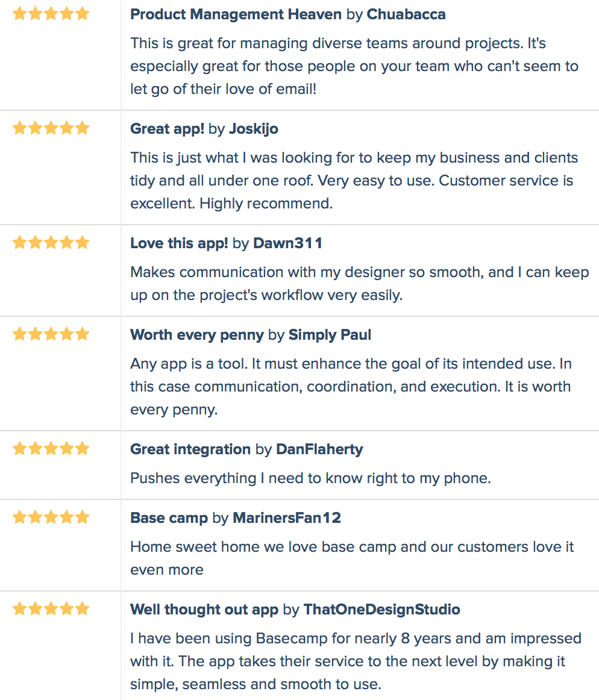
Task: Click the stars for ThatOneDesignStudio's review
Action: [x=51, y=609]
